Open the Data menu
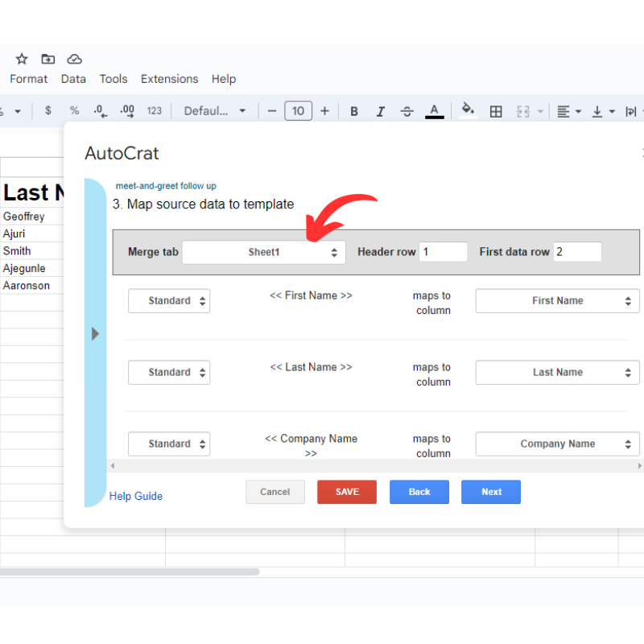This screenshot has height=644, width=644. 73,79
